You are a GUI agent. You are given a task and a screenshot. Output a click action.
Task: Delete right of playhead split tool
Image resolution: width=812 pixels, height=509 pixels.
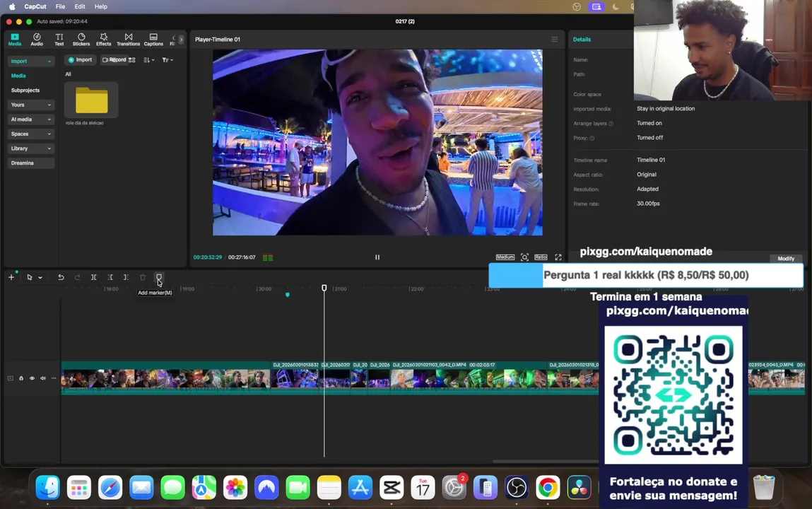pos(126,278)
